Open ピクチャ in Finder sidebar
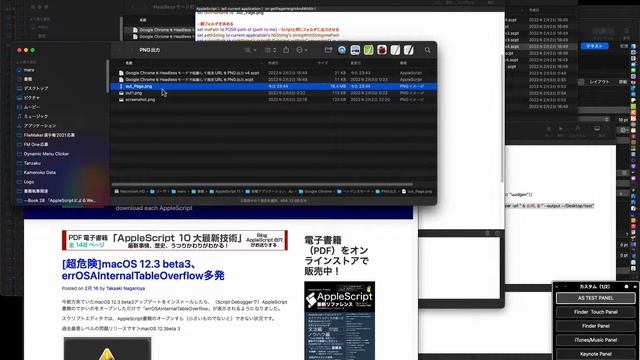Viewport: 640px width, 360px height. click(x=32, y=98)
